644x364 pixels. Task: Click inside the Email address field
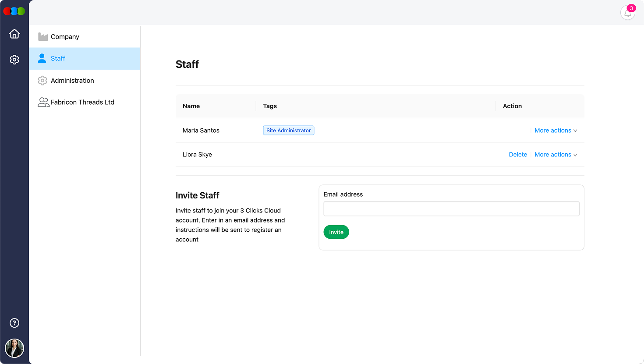coord(451,209)
